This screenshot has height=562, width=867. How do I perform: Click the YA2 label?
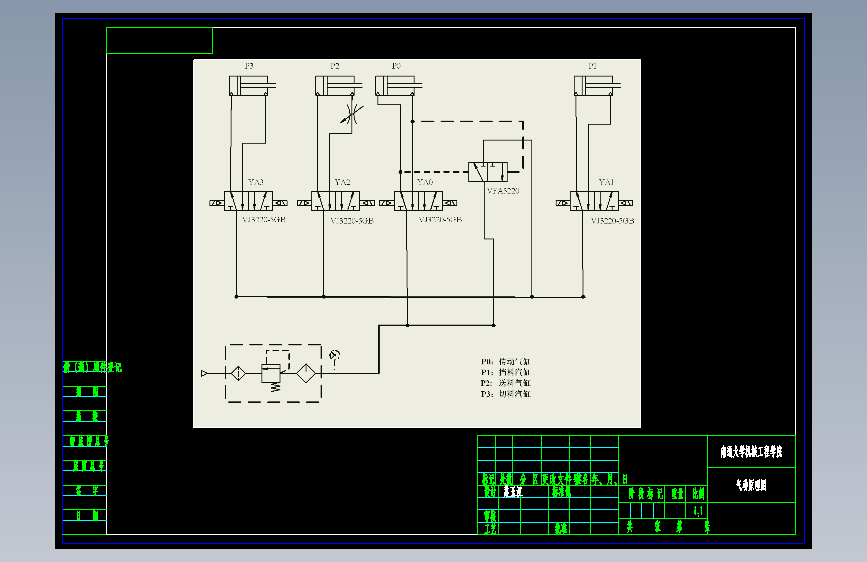click(x=342, y=182)
